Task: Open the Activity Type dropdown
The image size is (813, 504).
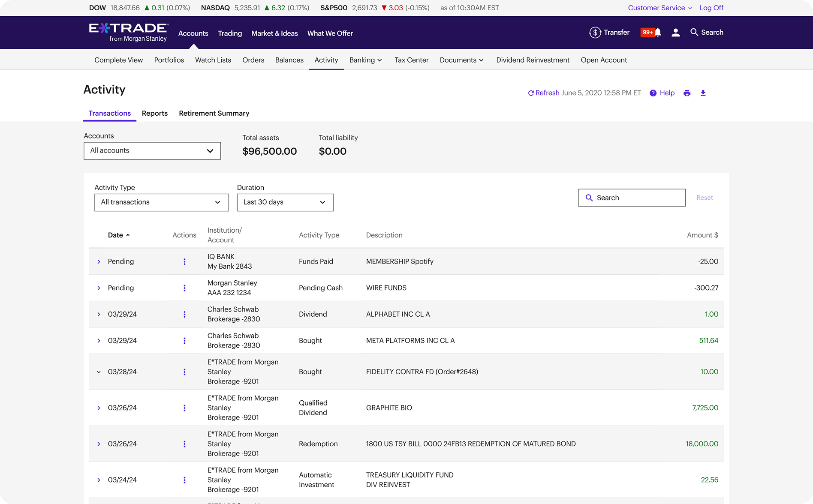Action: (162, 202)
